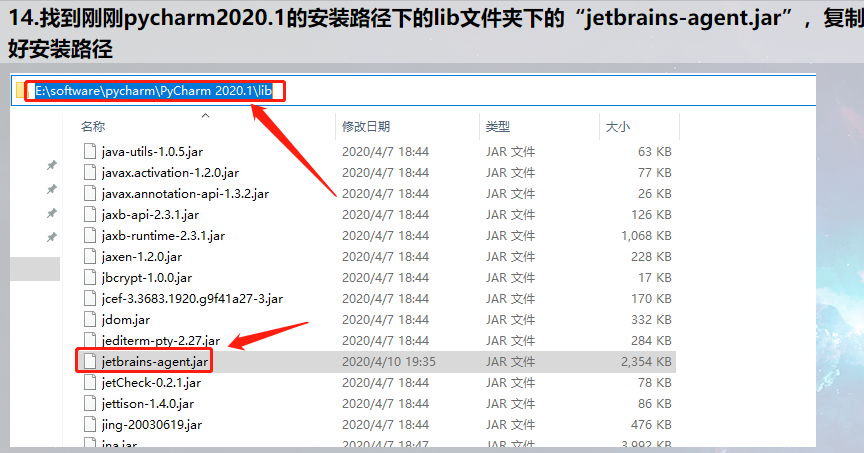The width and height of the screenshot is (864, 453).
Task: Select file jaxen-1.2.0.jar
Action: (x=142, y=257)
